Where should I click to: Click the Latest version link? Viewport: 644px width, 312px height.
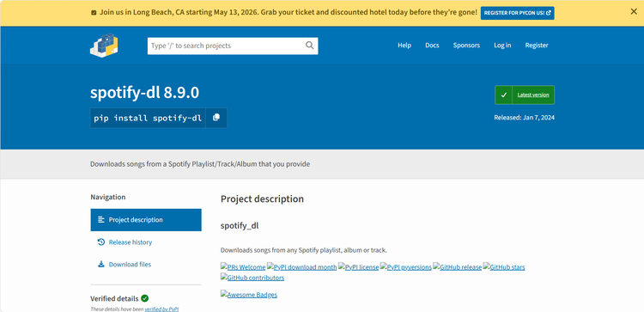(x=533, y=95)
